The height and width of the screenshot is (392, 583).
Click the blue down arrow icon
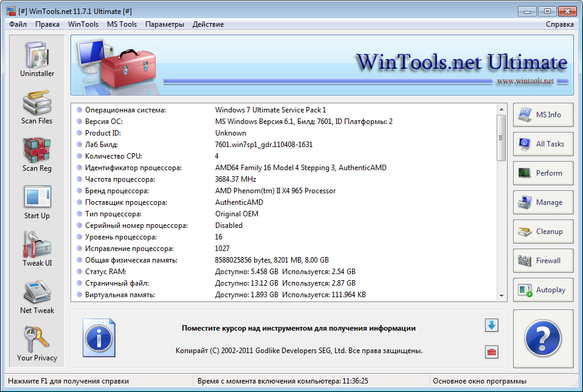pyautogui.click(x=492, y=326)
